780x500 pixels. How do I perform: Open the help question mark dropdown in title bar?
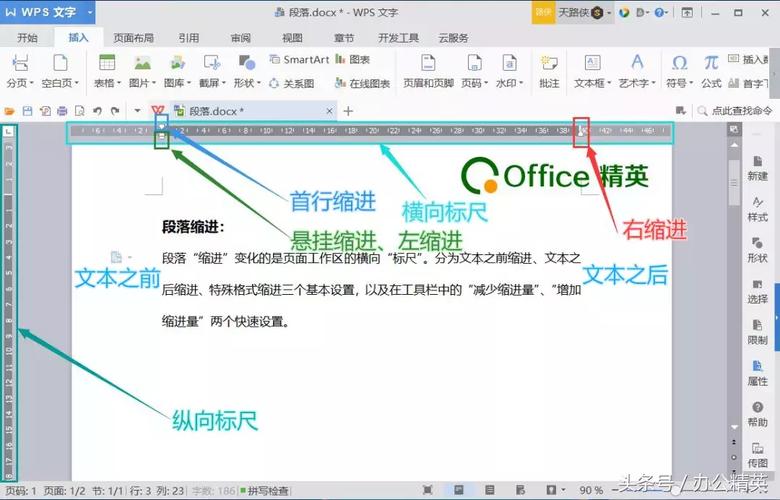(x=662, y=13)
